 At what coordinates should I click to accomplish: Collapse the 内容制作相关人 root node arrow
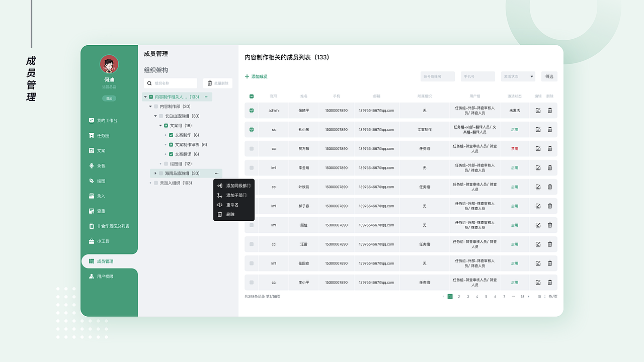(145, 97)
